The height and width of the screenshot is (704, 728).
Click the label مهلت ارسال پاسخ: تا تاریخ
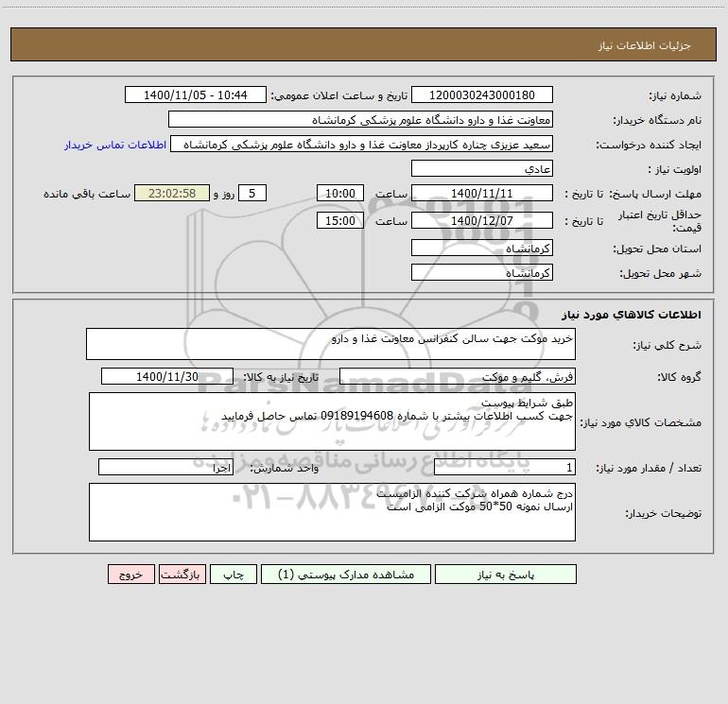(633, 194)
